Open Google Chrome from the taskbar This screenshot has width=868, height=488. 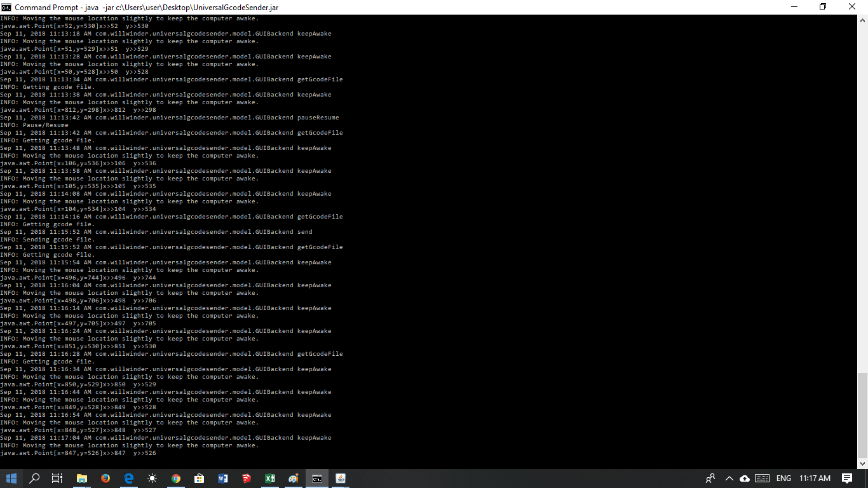click(176, 478)
